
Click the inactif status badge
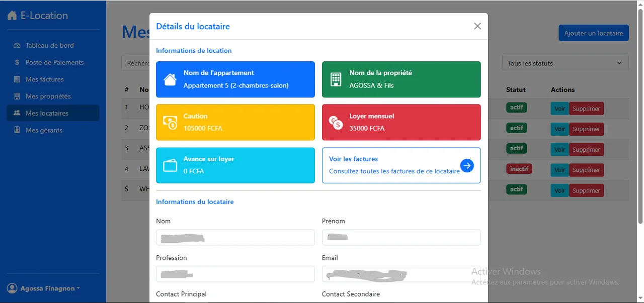(519, 169)
